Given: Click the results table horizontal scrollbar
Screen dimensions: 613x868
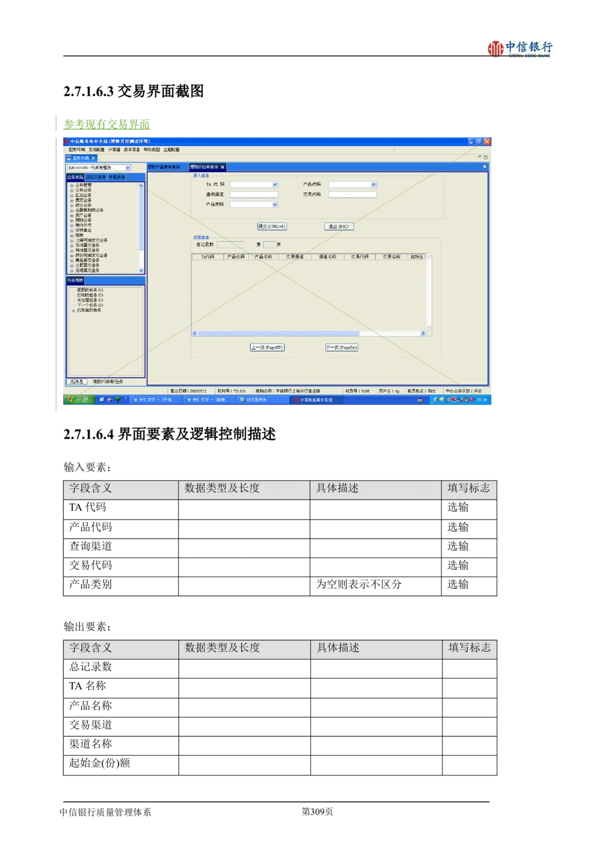Looking at the screenshot, I should click(x=306, y=334).
